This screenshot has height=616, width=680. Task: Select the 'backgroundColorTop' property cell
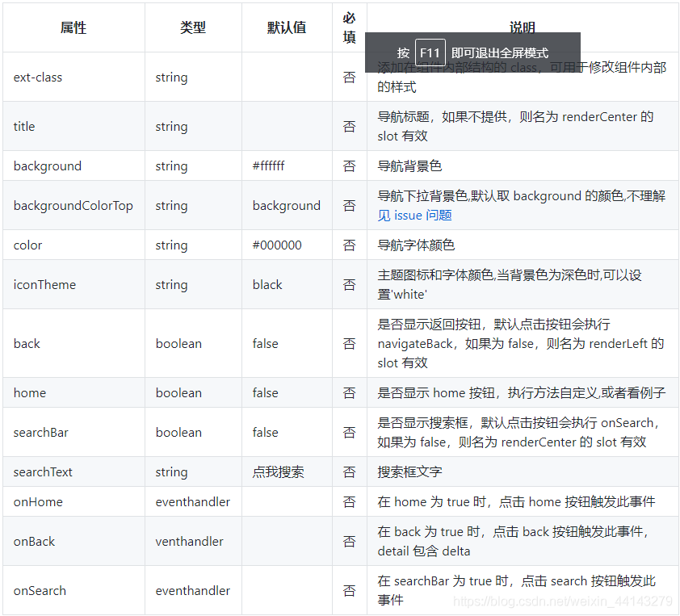coord(73,206)
